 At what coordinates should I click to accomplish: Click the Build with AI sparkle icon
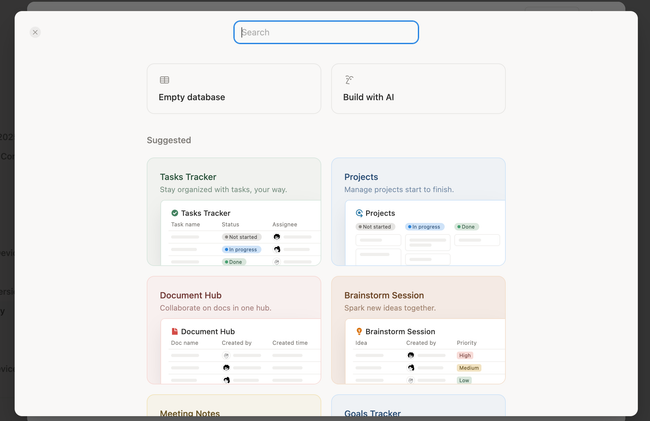tap(349, 80)
